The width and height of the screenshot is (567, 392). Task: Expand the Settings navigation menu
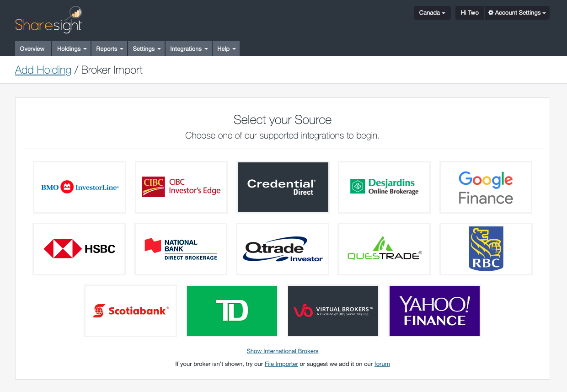click(146, 49)
